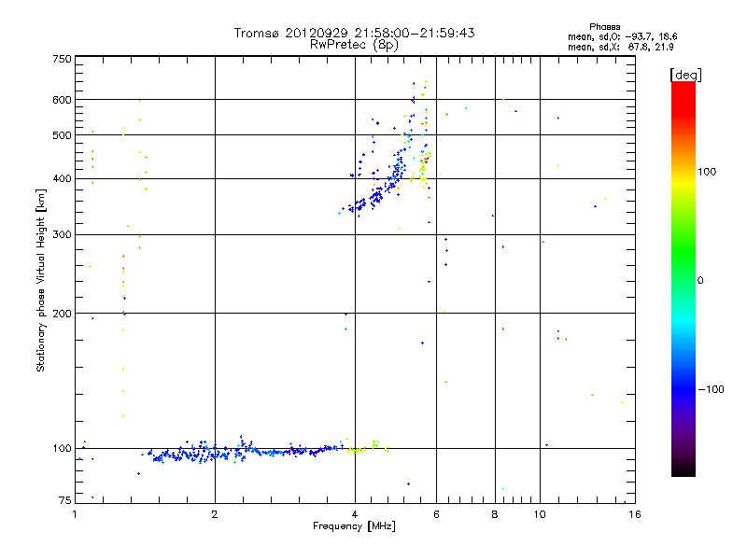Click the y-axis label "600"
747x560 pixels.
[62, 100]
